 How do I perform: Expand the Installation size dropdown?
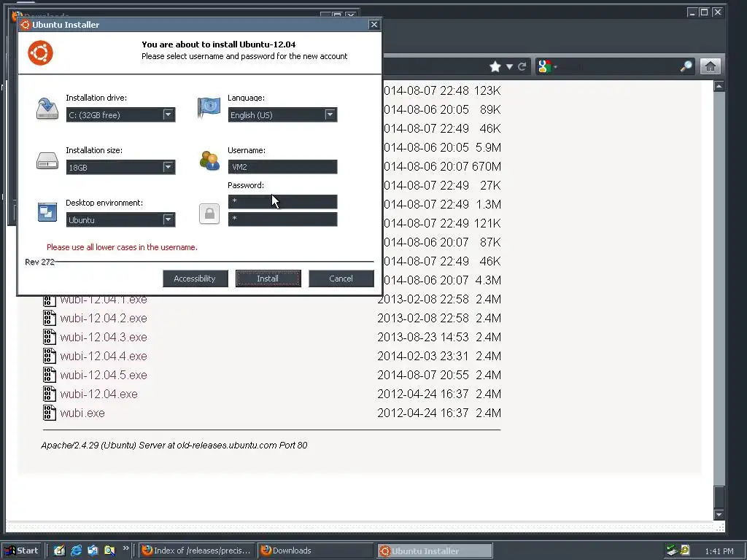(120, 167)
